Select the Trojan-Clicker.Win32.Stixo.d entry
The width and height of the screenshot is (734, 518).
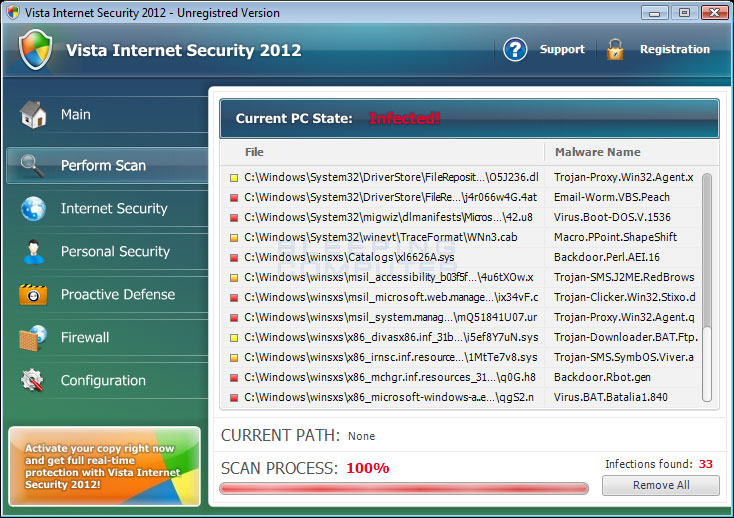tap(624, 298)
